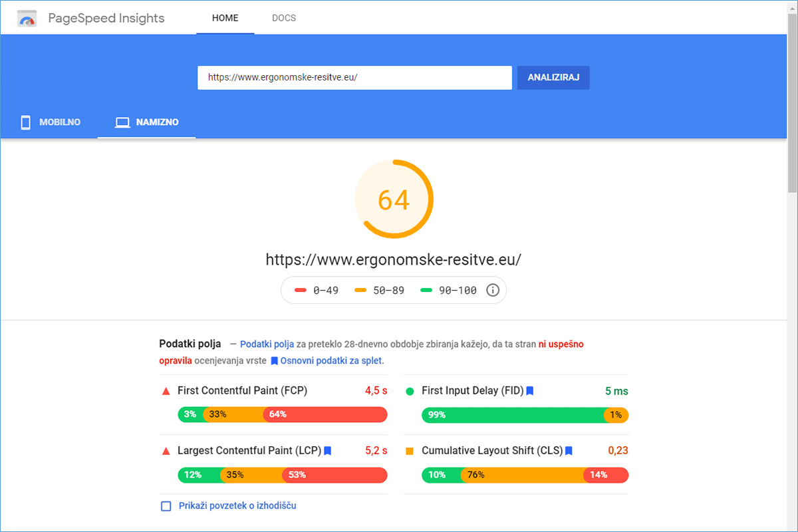The image size is (798, 532).
Task: Click bookmark icon next to First Input Delay
Action: (530, 391)
